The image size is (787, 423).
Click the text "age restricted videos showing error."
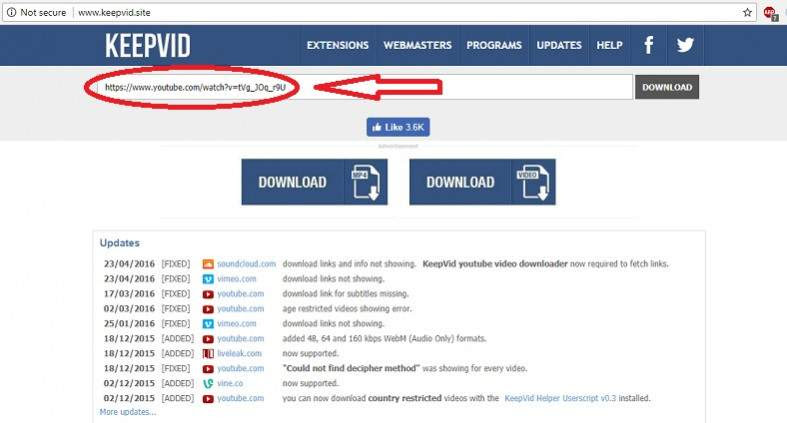347,309
